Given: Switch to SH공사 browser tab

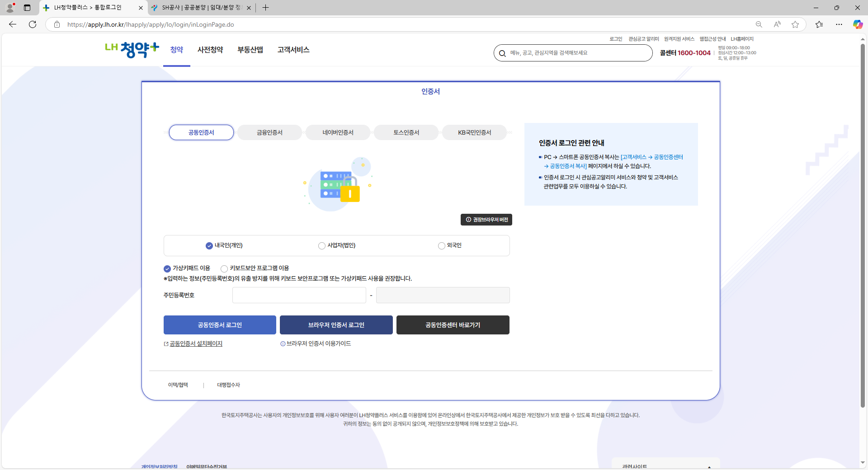Looking at the screenshot, I should pyautogui.click(x=202, y=8).
